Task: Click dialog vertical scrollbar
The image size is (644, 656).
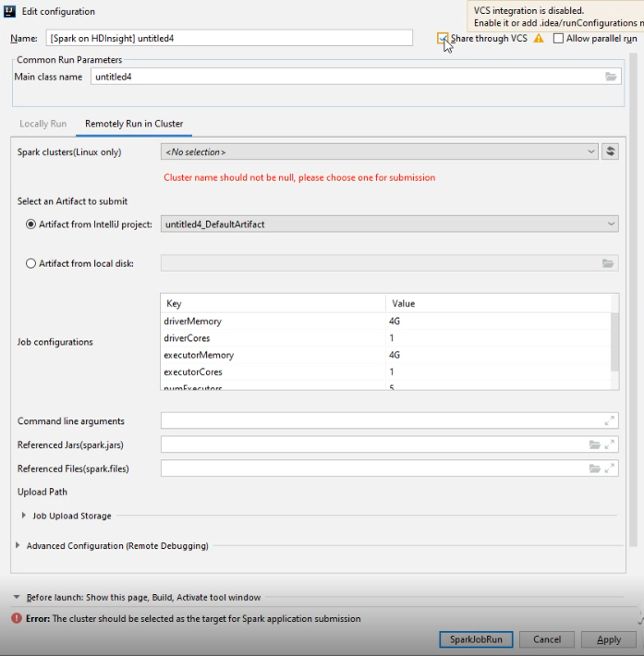Action: 633,299
